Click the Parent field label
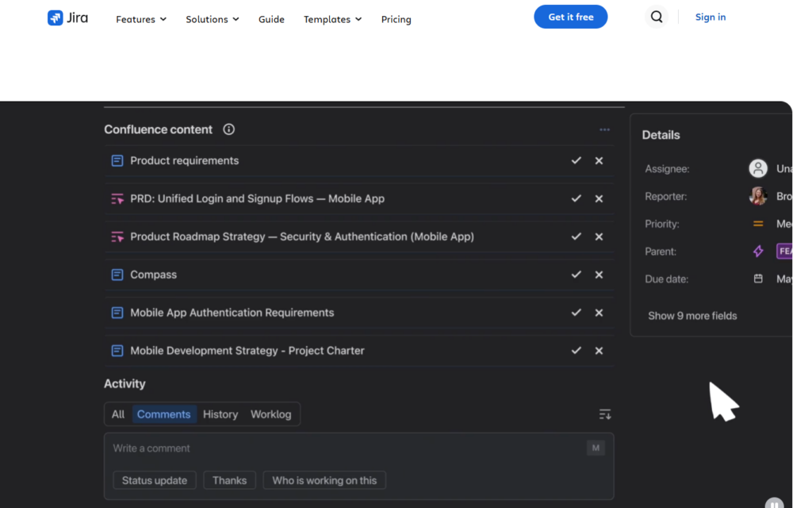Screen dimensions: 812x508 (661, 252)
